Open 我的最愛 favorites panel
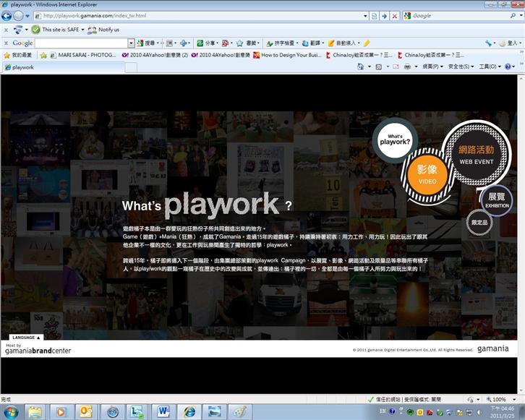Viewport: 525px width, 420px height. click(x=18, y=55)
